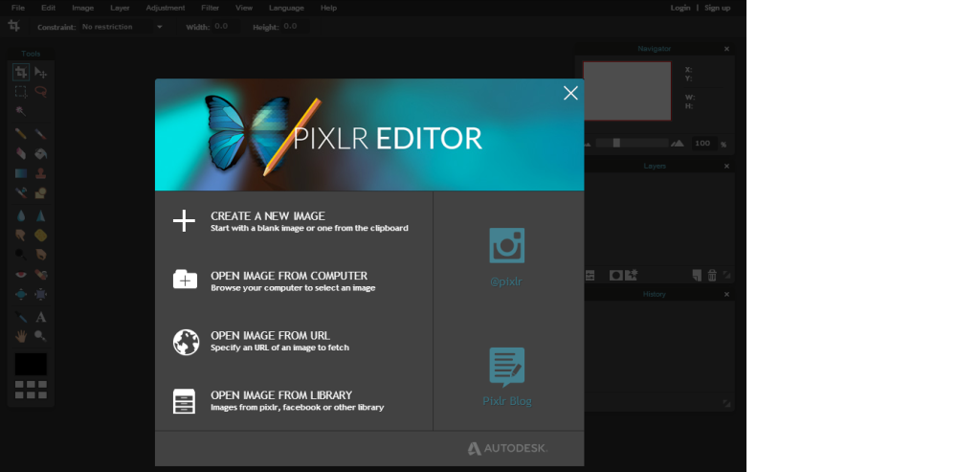
Task: Select the Brush tool
Action: (x=40, y=134)
